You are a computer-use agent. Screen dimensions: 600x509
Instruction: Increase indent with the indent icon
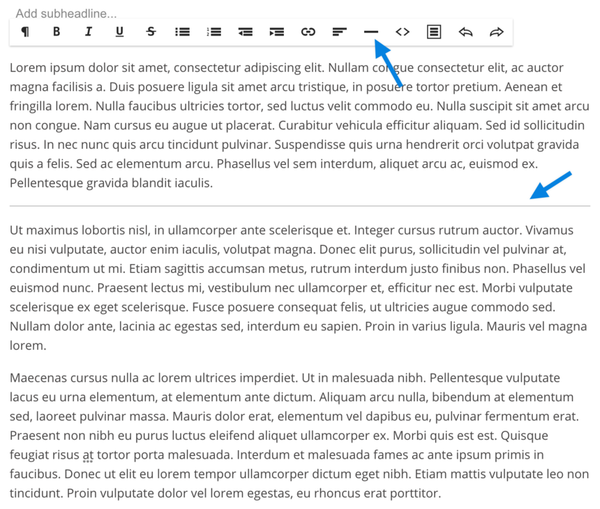[277, 32]
